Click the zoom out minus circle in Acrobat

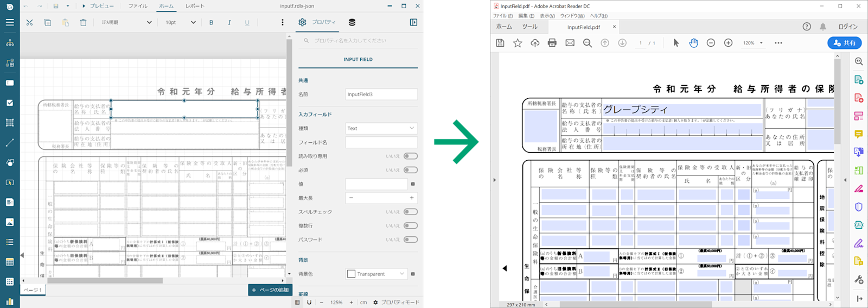click(x=711, y=43)
